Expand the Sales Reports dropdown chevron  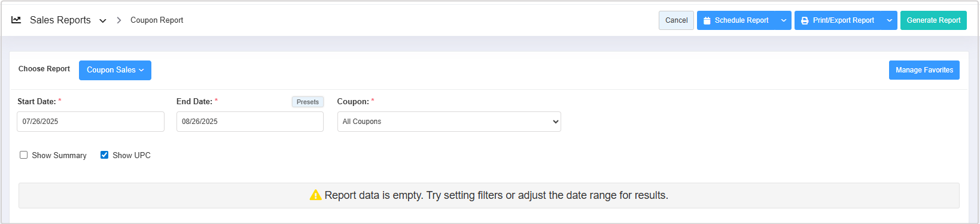pyautogui.click(x=103, y=20)
